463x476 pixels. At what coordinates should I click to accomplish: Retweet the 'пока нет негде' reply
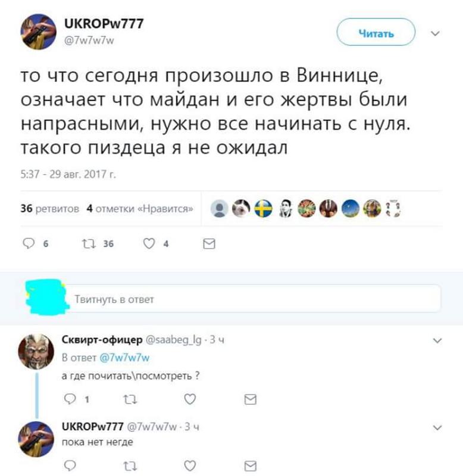(x=130, y=466)
